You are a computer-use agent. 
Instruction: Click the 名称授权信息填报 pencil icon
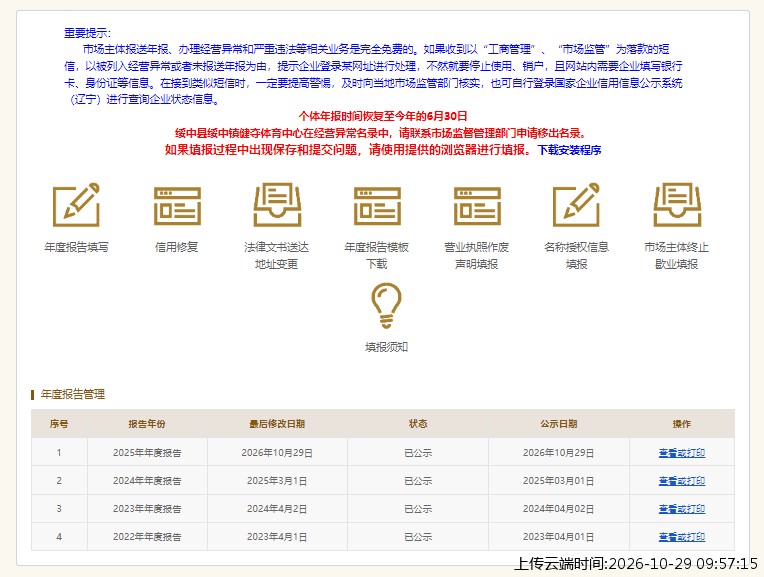(x=576, y=205)
